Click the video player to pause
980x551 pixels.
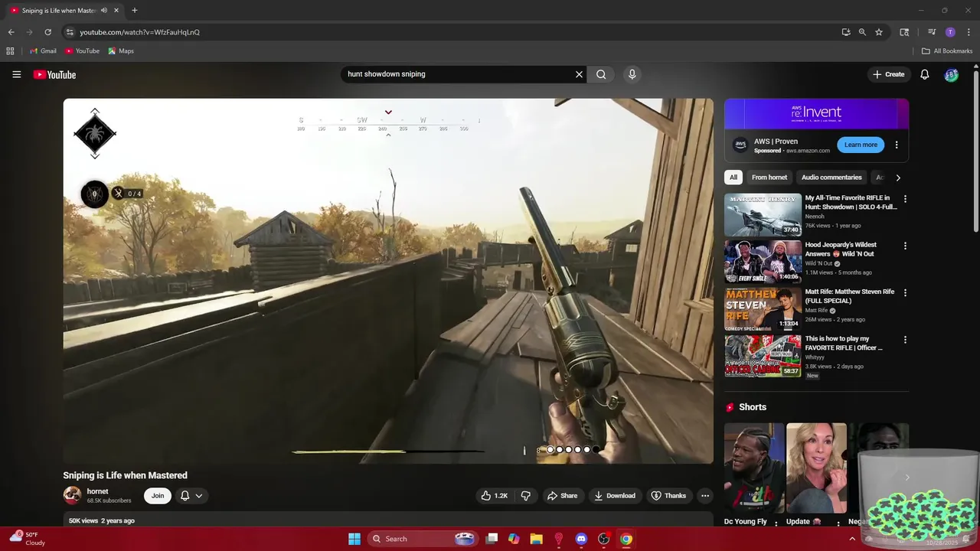coord(388,281)
